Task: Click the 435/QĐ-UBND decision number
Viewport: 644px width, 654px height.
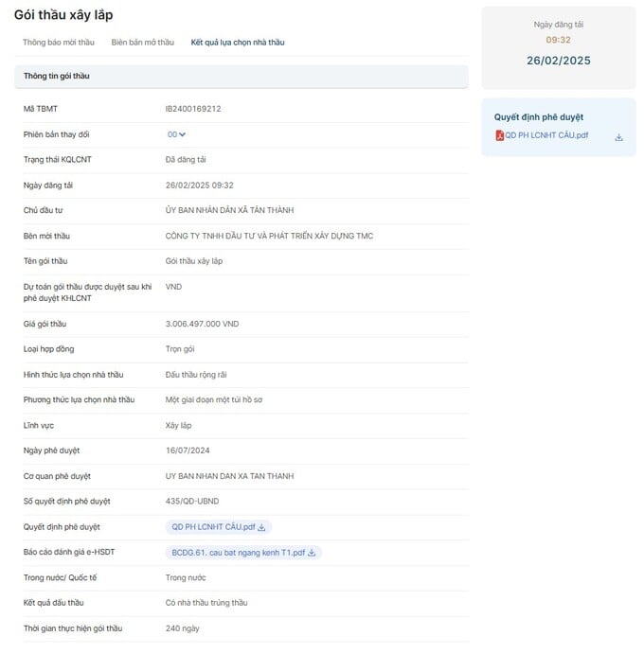Action: (x=192, y=502)
